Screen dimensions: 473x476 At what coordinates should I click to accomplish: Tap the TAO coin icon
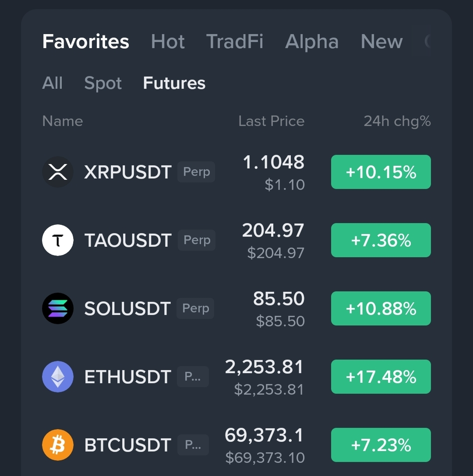pos(58,240)
